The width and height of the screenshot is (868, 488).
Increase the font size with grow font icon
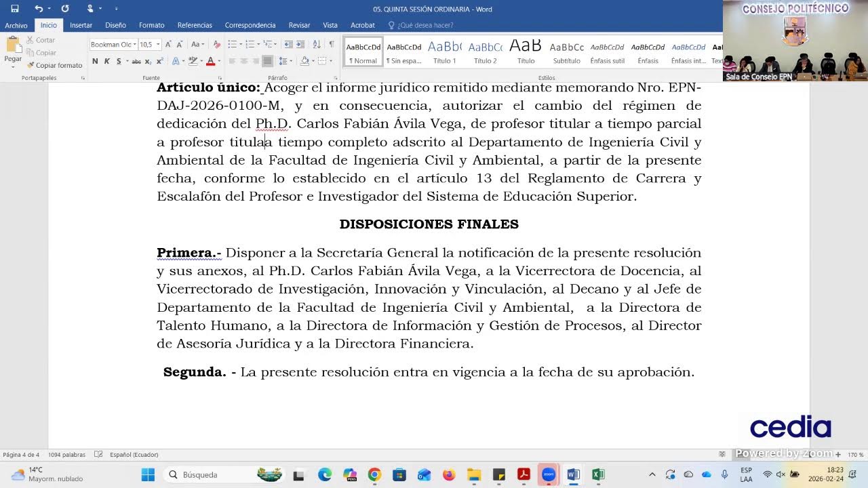point(168,45)
